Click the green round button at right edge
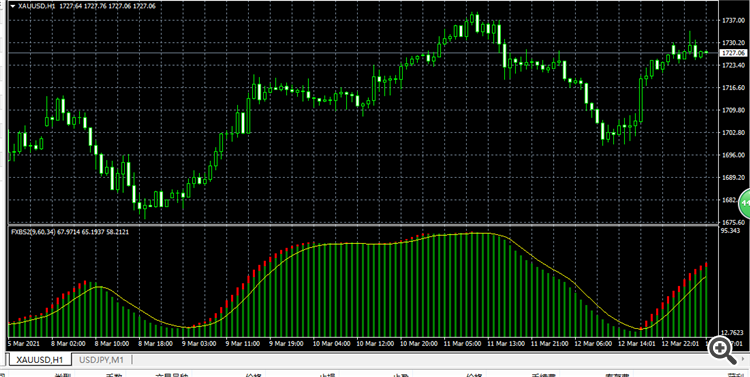 point(745,203)
